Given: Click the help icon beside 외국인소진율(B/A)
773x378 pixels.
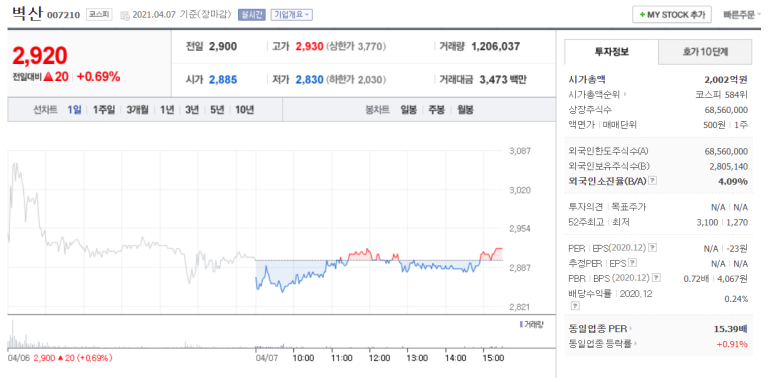Looking at the screenshot, I should point(652,181).
